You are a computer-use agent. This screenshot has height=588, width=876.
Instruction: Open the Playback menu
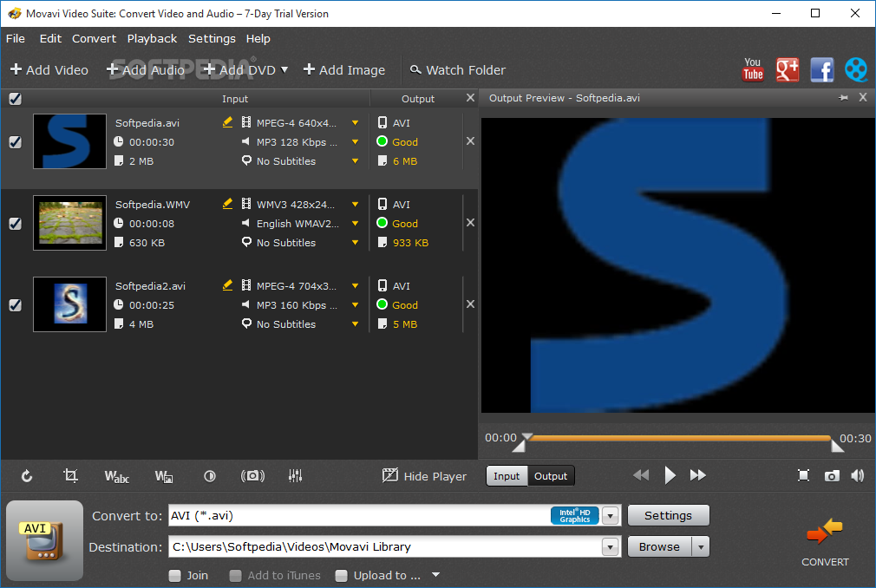point(152,38)
